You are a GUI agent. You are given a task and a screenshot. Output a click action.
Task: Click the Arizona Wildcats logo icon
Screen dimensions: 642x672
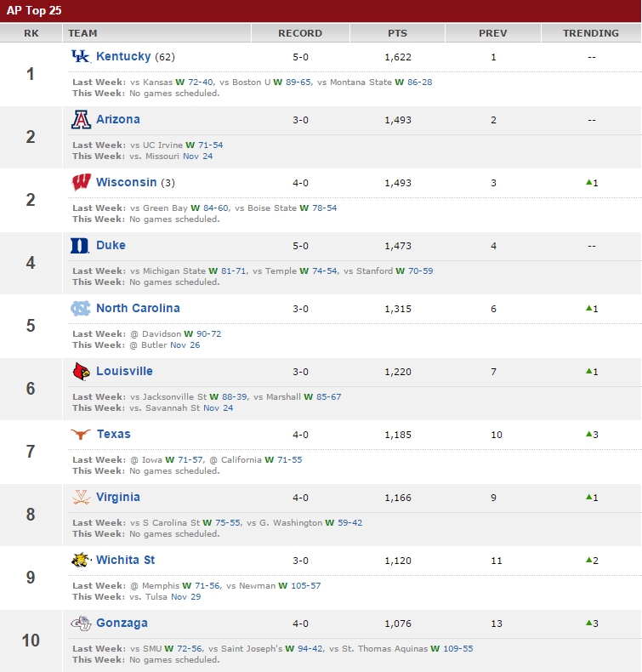click(x=81, y=120)
